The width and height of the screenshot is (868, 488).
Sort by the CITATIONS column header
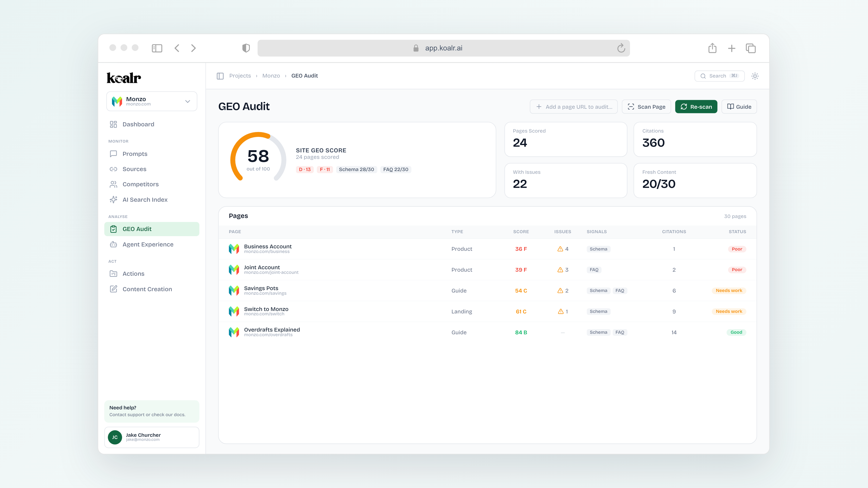click(674, 232)
